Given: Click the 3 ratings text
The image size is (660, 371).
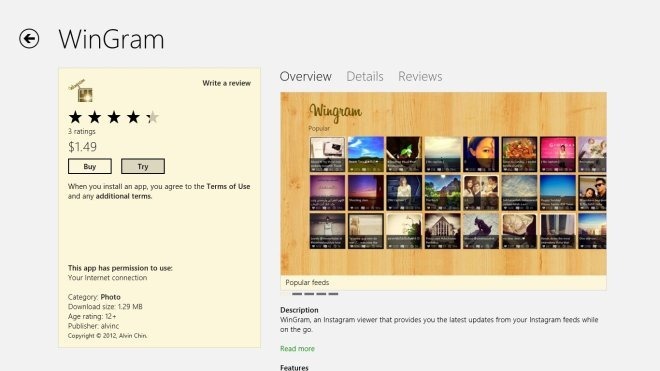Looking at the screenshot, I should (82, 131).
